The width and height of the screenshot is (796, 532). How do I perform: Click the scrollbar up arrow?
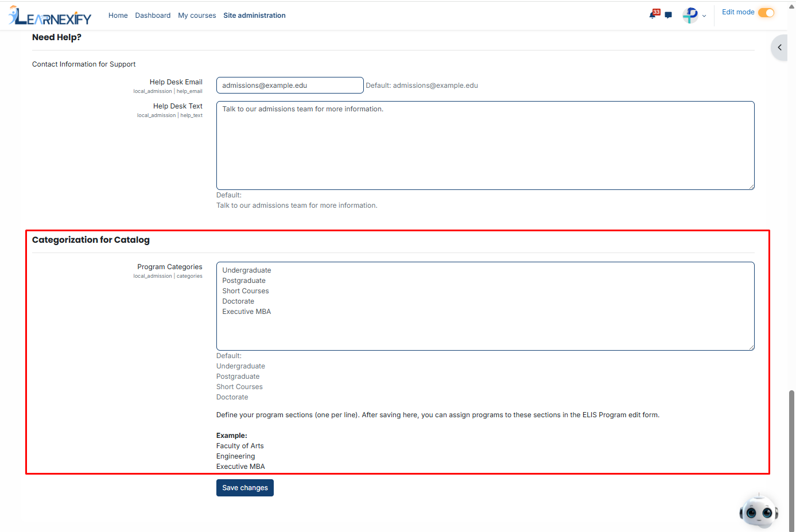[792, 6]
